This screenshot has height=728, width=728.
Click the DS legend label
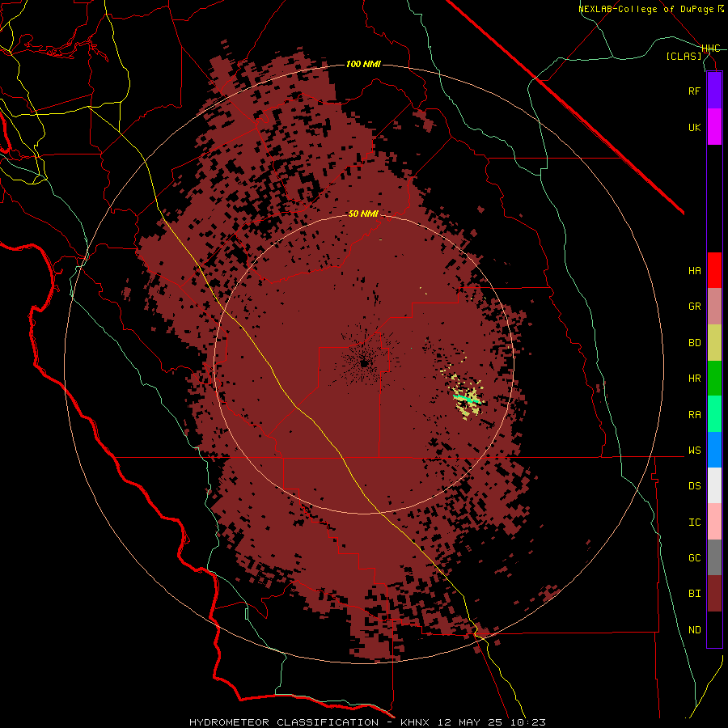pos(694,486)
